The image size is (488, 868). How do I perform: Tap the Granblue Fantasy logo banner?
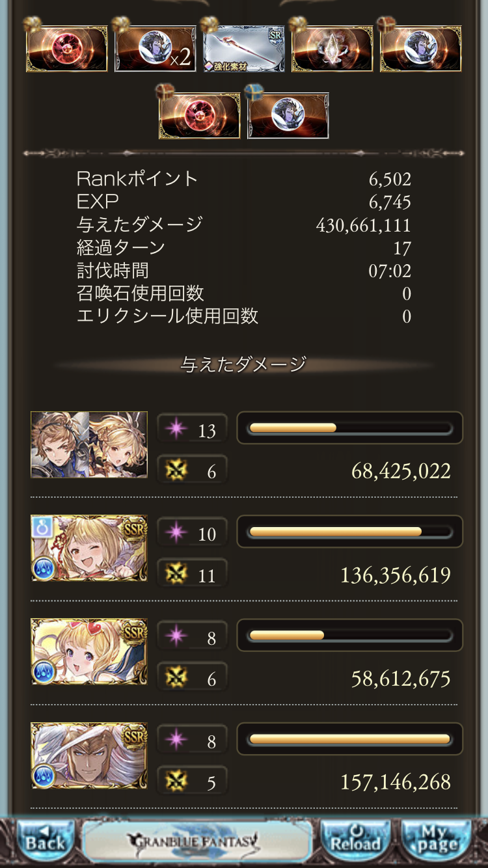pyautogui.click(x=196, y=841)
